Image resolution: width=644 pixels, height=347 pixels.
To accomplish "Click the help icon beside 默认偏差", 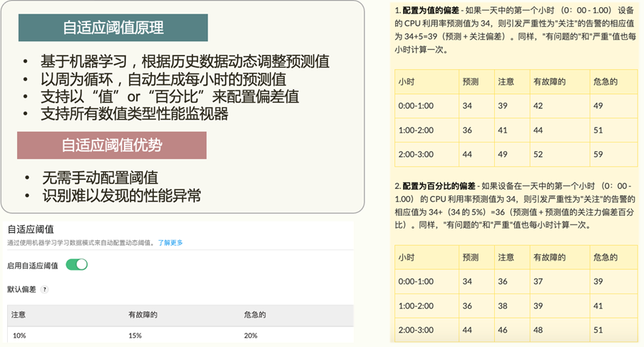I will pyautogui.click(x=45, y=289).
